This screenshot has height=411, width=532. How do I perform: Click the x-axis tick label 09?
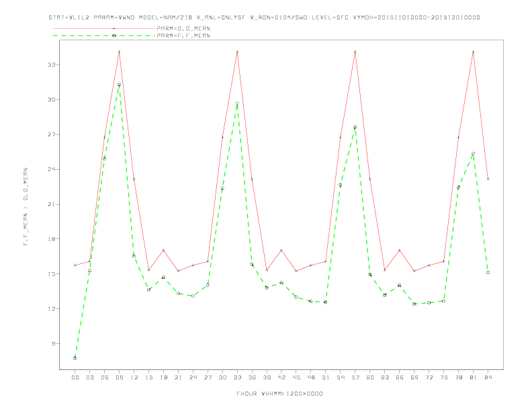(119, 377)
